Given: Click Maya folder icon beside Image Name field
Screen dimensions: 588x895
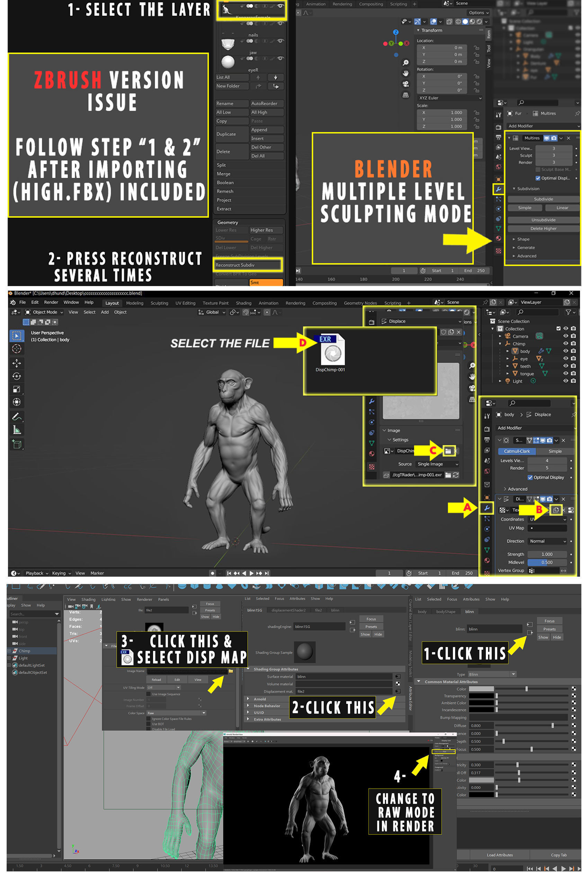Looking at the screenshot, I should [231, 671].
